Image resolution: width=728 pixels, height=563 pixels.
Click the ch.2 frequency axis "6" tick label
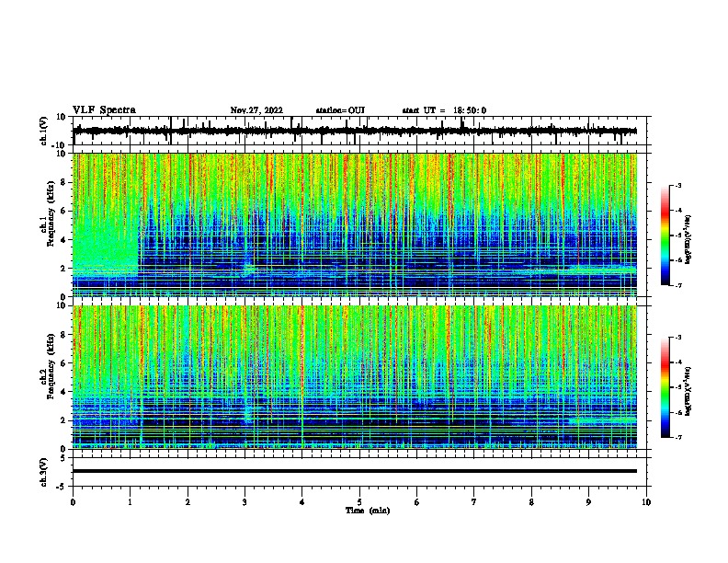63,363
